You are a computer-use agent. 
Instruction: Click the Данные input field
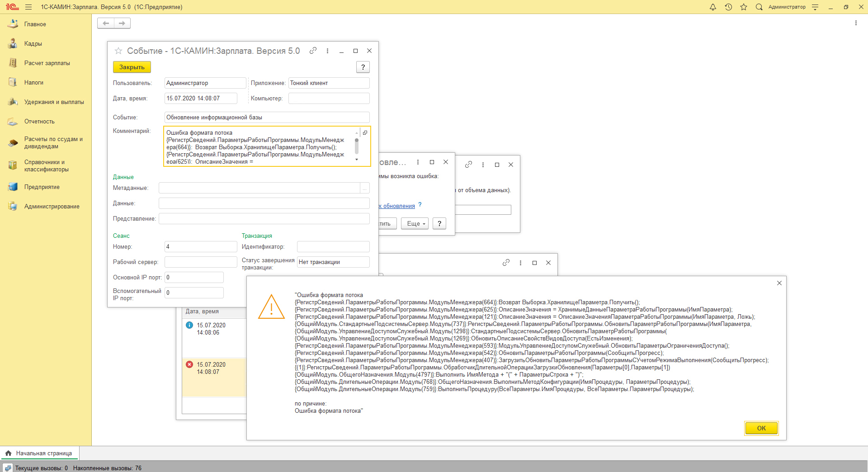point(264,203)
